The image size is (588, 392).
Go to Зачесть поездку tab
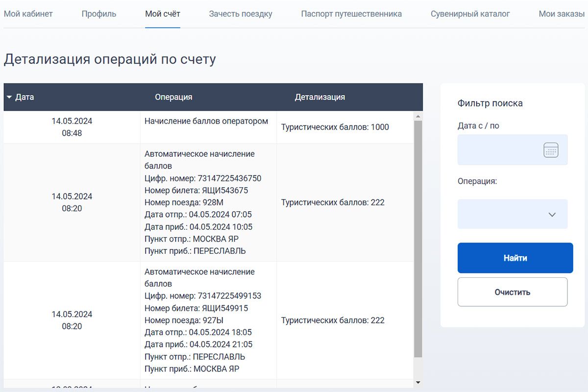click(241, 14)
